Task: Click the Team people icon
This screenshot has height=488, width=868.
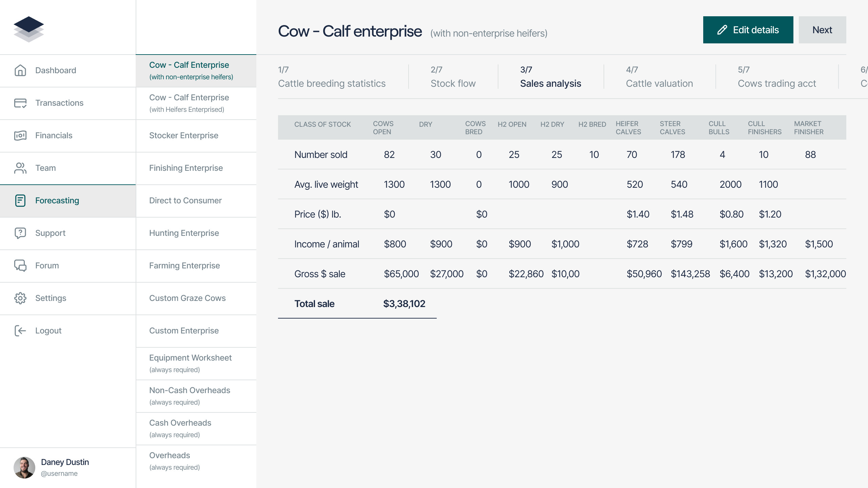Action: 20,168
